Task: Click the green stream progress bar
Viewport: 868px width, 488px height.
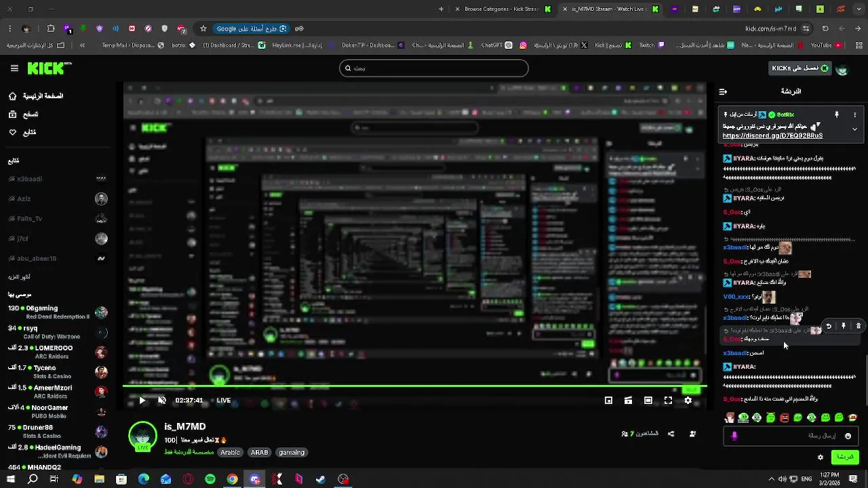Action: (414, 386)
